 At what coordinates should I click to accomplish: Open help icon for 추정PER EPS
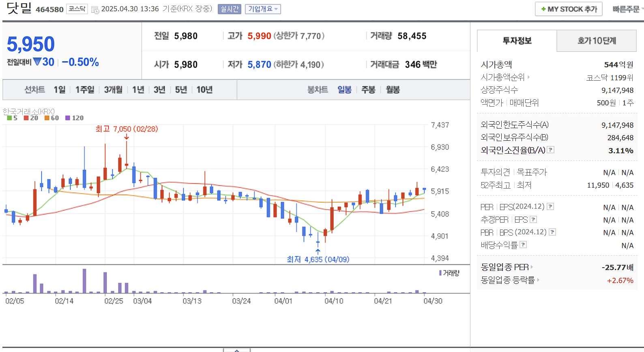533,219
